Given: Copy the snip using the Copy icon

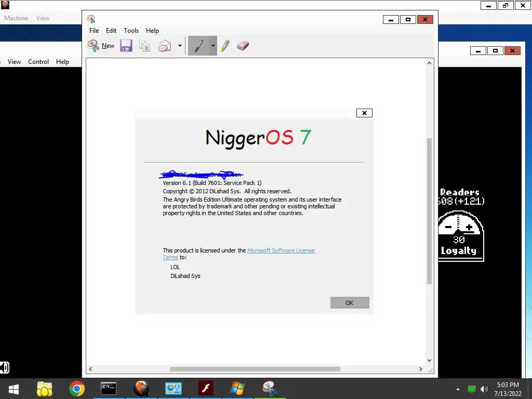Looking at the screenshot, I should tap(144, 46).
